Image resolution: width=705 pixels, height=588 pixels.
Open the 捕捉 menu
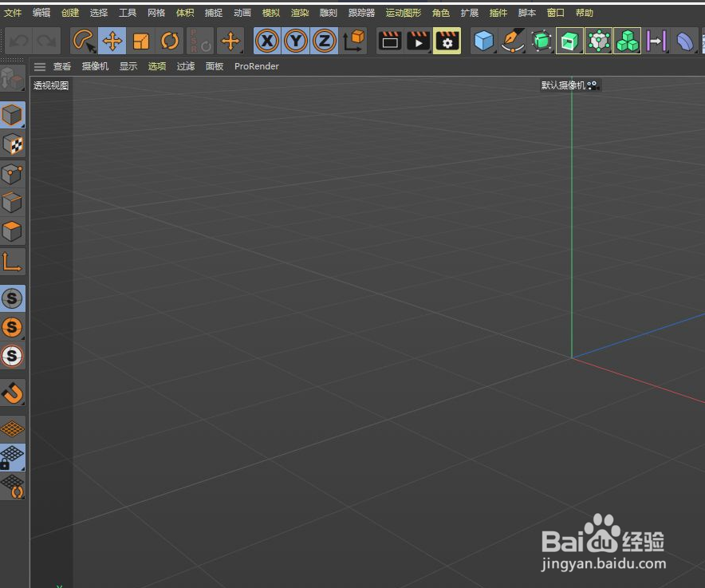tap(214, 13)
